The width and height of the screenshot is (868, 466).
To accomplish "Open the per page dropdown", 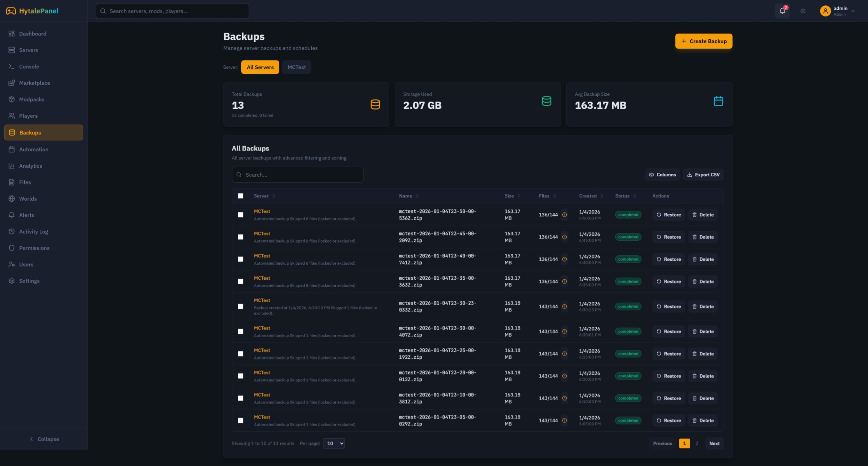I will coord(334,443).
